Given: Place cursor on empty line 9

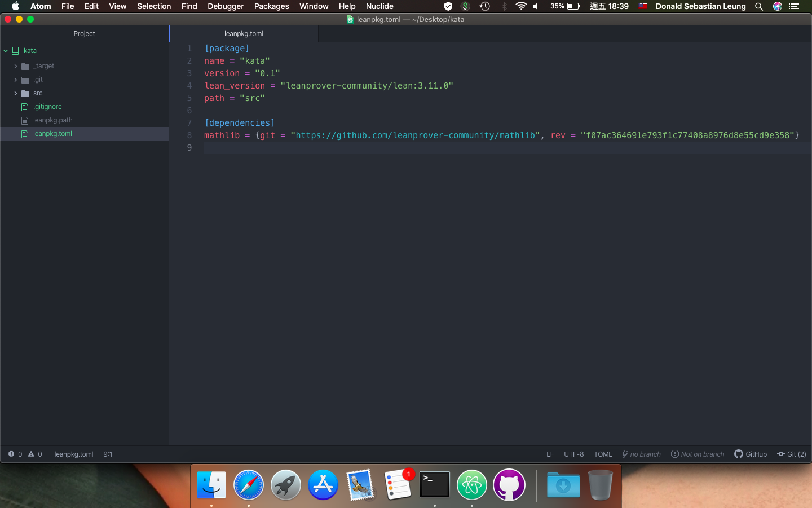Looking at the screenshot, I should 507,148.
